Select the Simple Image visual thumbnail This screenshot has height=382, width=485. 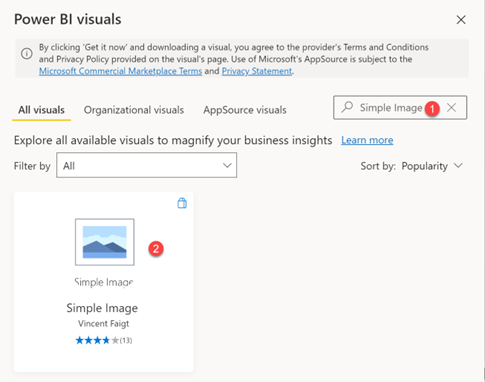point(105,242)
